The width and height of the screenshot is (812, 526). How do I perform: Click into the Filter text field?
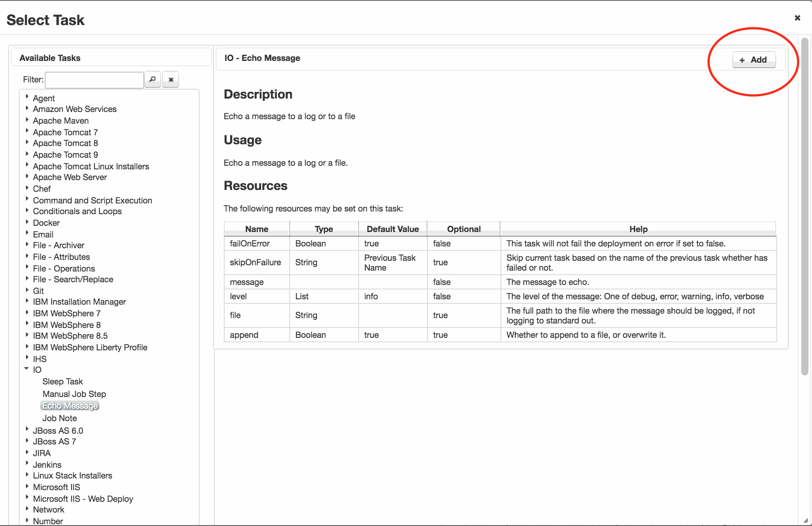[94, 80]
